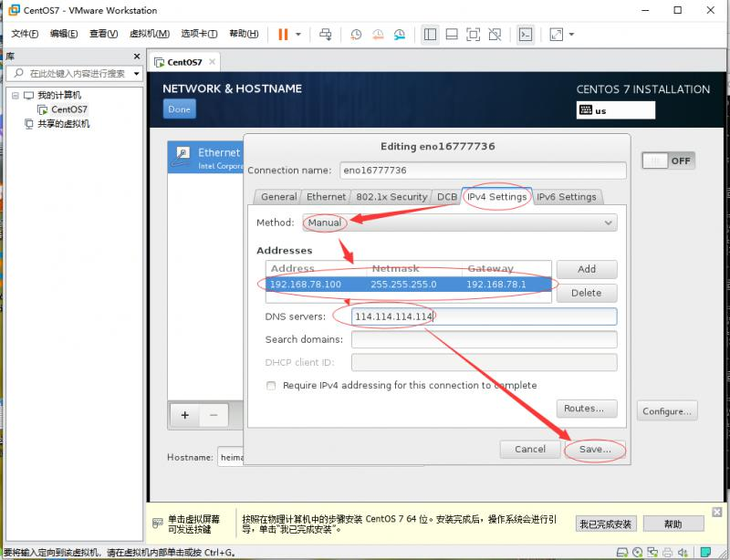Select address cell 192.168.78.100

point(306,285)
